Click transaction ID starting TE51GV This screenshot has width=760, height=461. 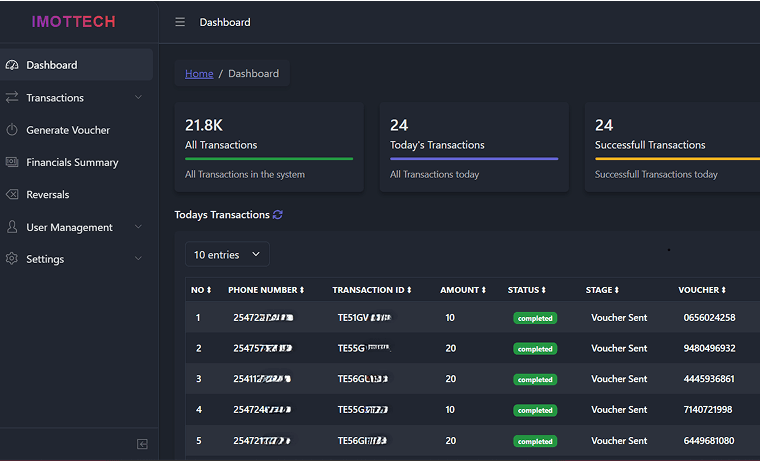[x=364, y=318]
